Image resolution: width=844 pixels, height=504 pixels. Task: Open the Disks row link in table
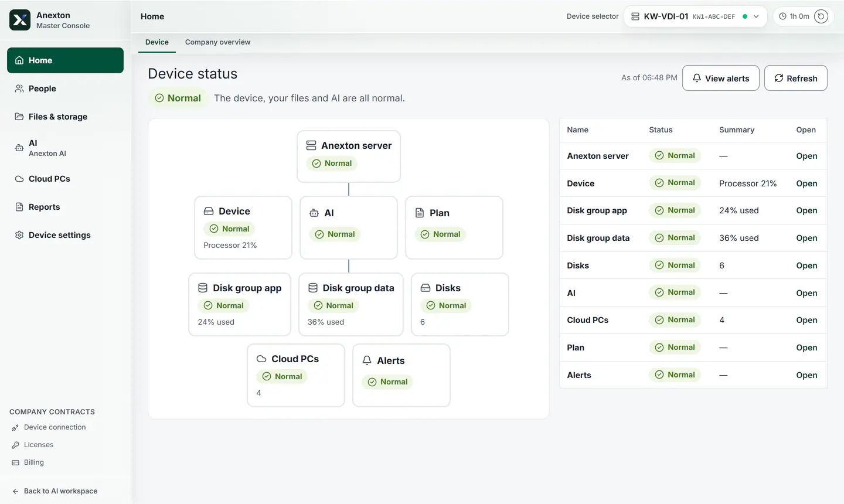[x=806, y=265]
